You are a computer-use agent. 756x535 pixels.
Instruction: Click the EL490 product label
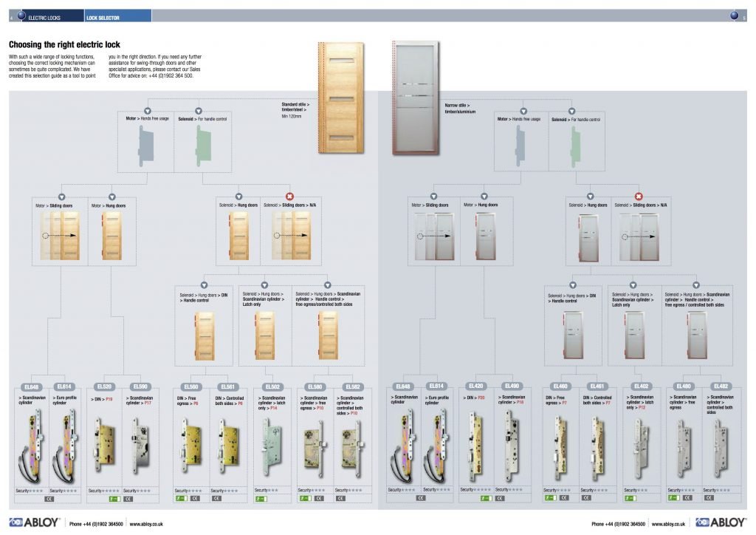click(x=511, y=386)
